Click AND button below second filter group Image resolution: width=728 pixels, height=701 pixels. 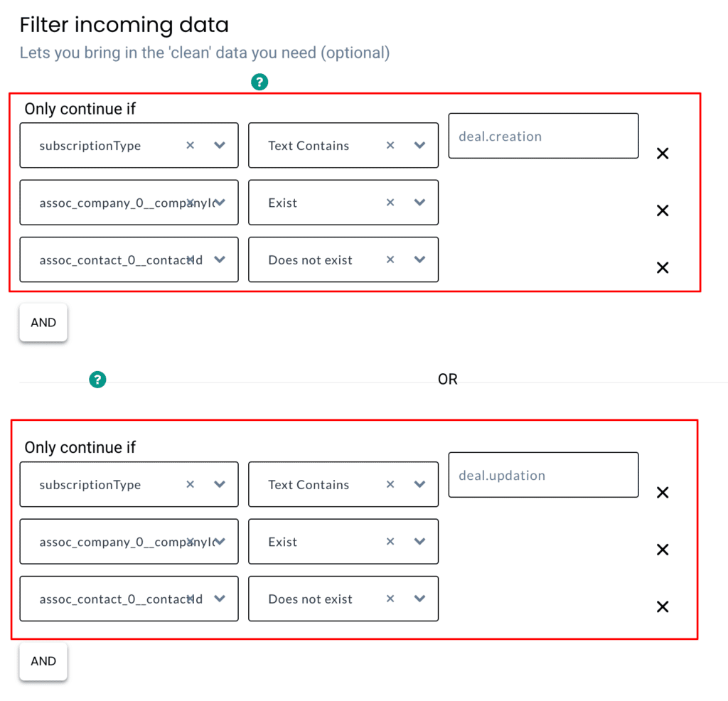pyautogui.click(x=43, y=661)
